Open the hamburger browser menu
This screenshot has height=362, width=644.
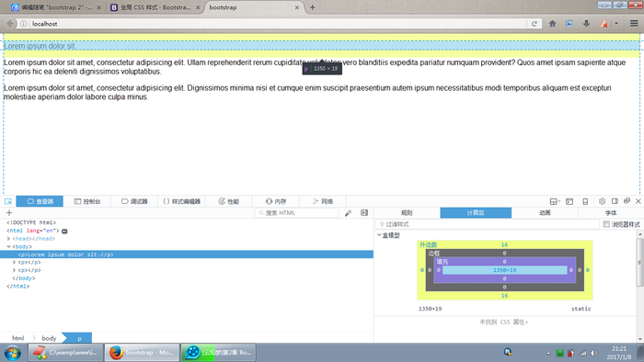[x=634, y=24]
